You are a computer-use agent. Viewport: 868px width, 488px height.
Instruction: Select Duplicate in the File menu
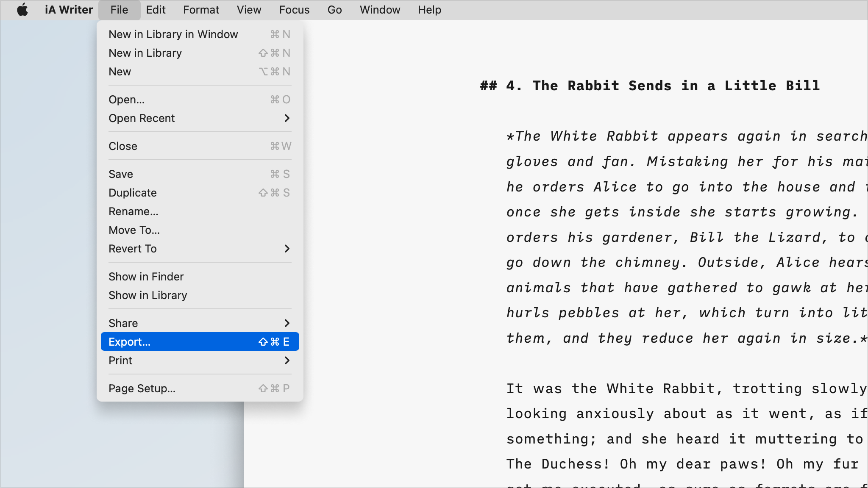(200, 193)
